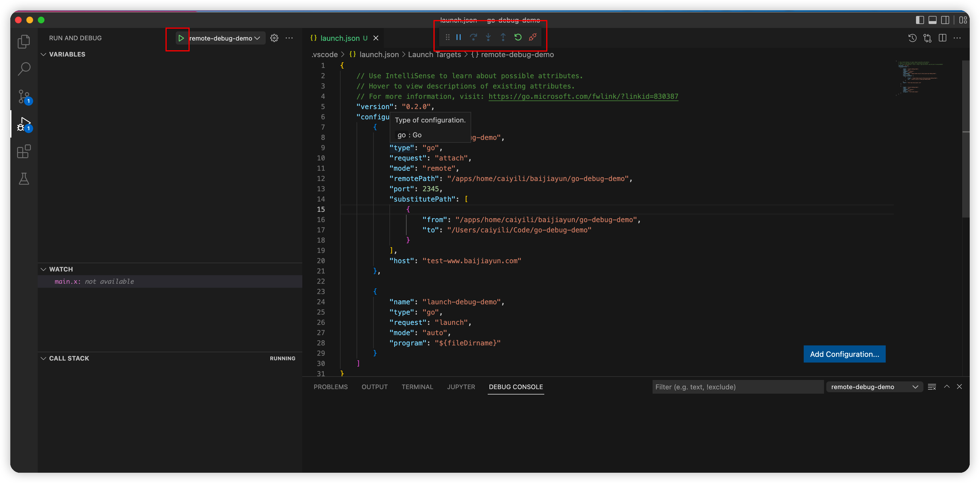Close the bottom panel
Screen dimensions: 980x483
click(x=959, y=387)
